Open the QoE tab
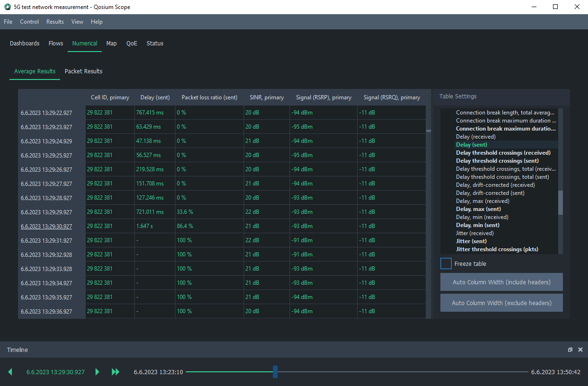Screen dimensions: 588x386 click(132, 44)
